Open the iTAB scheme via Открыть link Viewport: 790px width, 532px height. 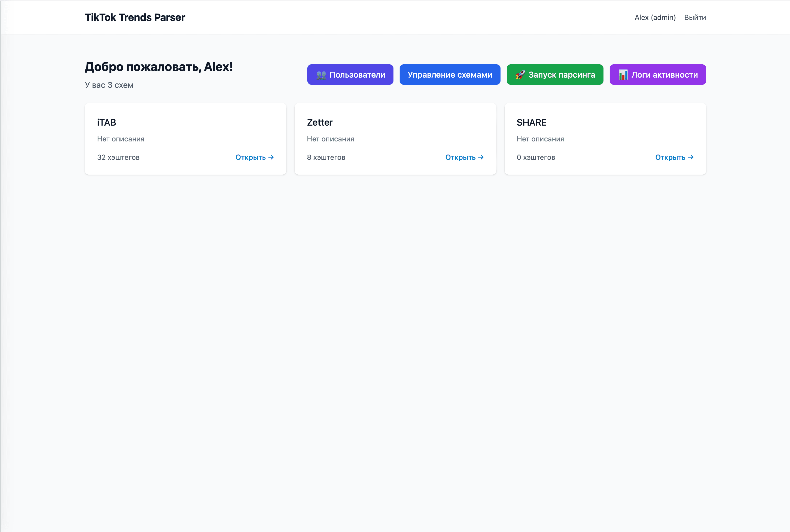[251, 158]
